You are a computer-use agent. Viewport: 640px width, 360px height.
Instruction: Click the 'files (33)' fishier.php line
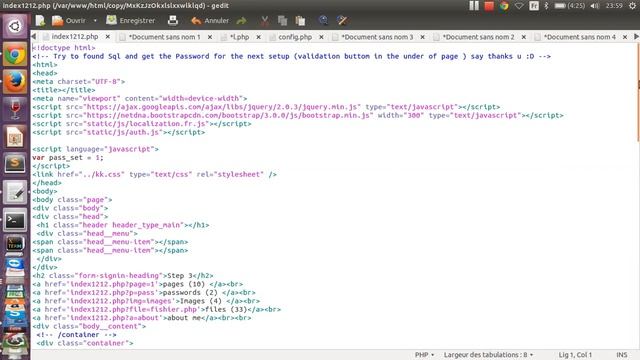(x=156, y=309)
